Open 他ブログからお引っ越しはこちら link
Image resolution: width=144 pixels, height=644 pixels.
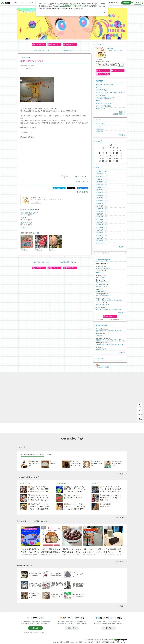pyautogui.click(x=35, y=633)
